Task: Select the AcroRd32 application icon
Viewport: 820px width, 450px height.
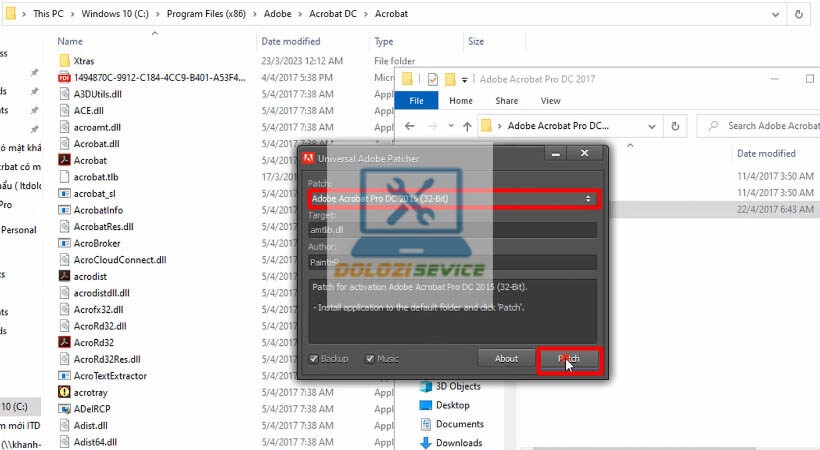Action: click(64, 342)
